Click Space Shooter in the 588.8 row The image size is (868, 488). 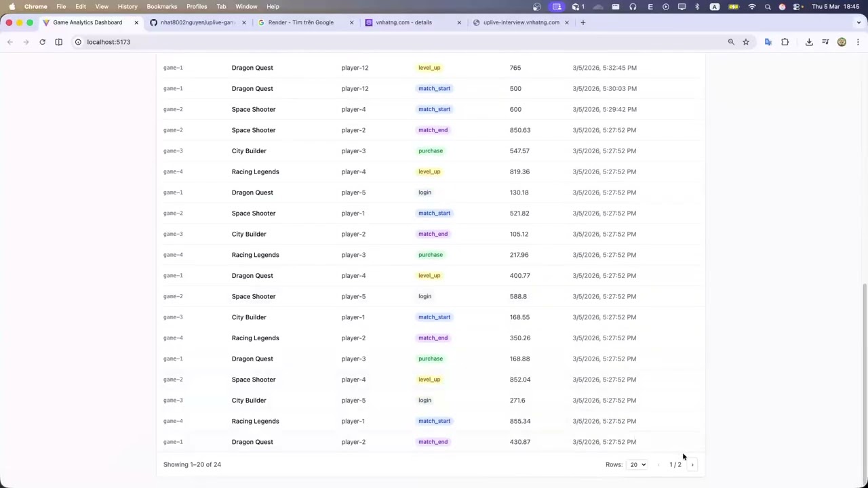click(254, 297)
